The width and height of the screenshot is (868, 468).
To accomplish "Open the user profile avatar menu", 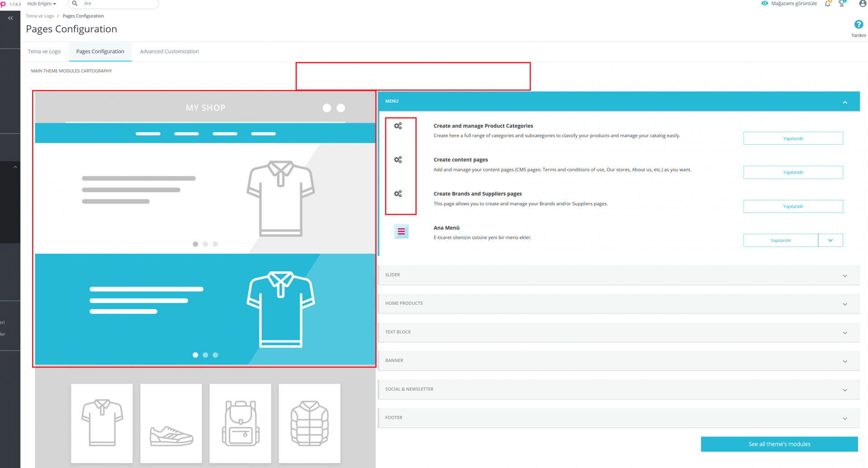I will pyautogui.click(x=863, y=4).
